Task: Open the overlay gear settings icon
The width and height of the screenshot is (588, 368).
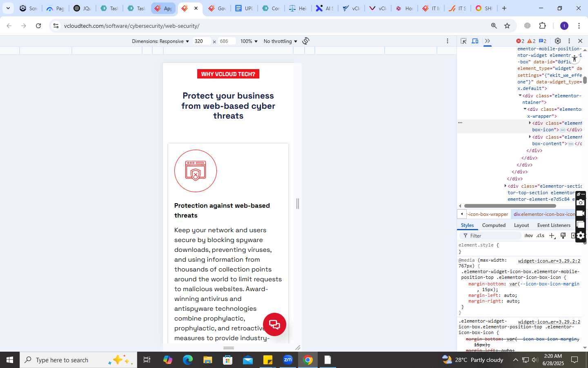Action: click(581, 236)
